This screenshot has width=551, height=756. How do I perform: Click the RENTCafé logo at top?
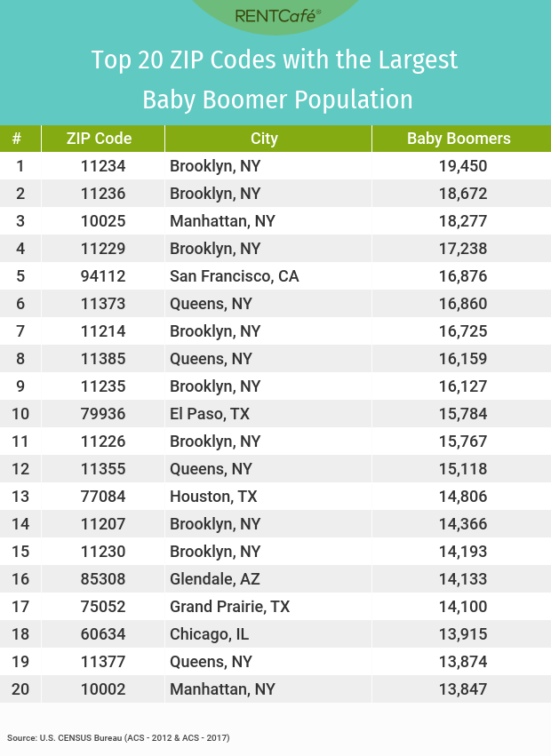(277, 16)
